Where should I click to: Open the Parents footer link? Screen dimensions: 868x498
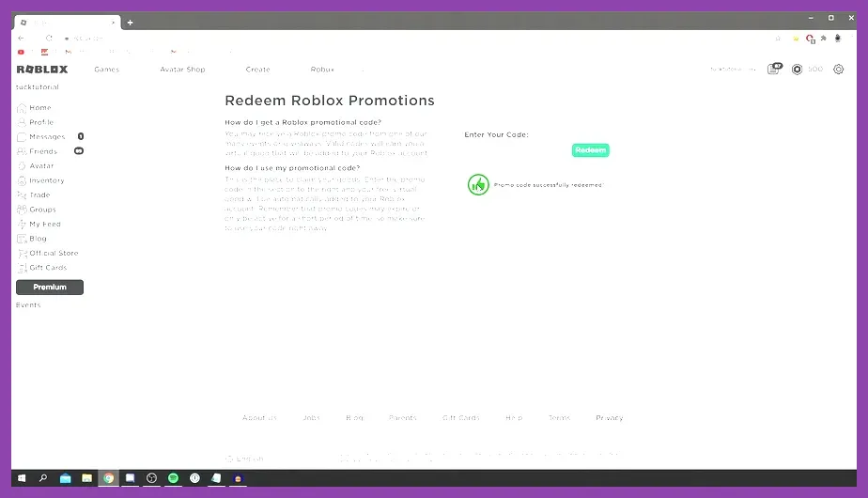point(403,418)
